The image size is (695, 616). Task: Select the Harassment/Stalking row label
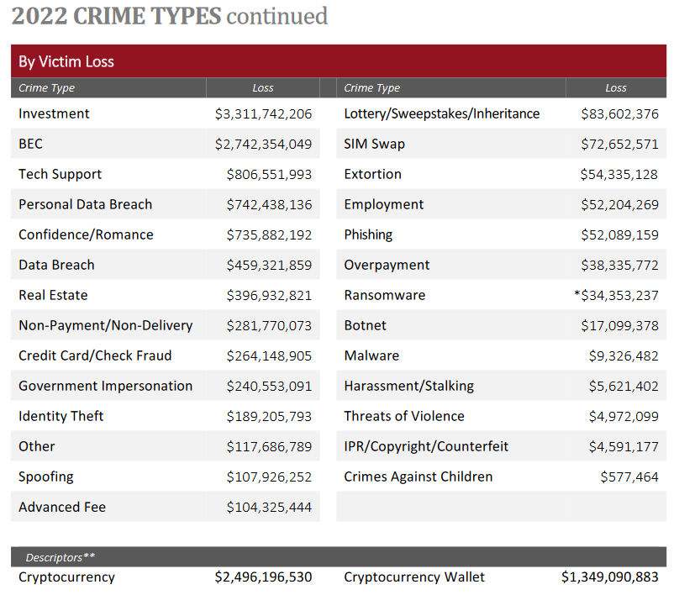(408, 386)
